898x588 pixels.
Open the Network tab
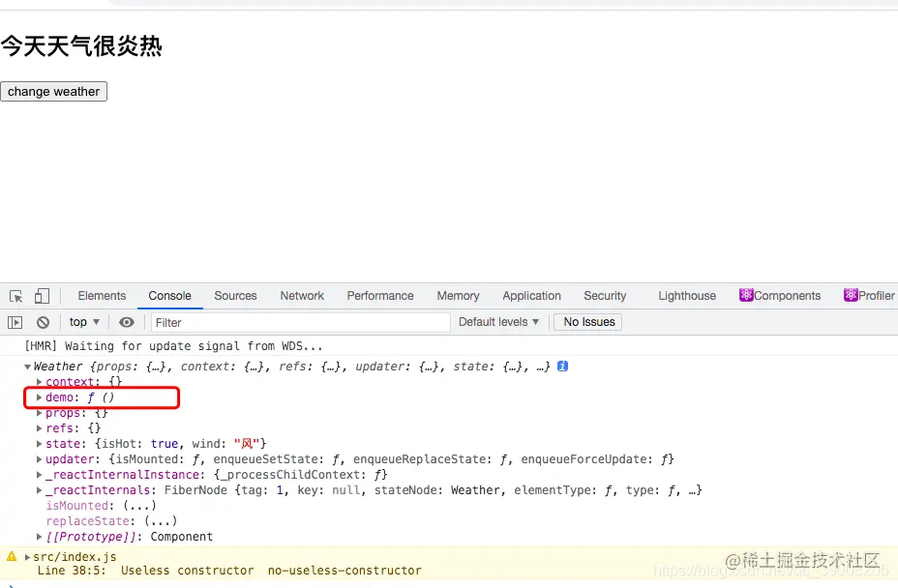[x=302, y=296]
